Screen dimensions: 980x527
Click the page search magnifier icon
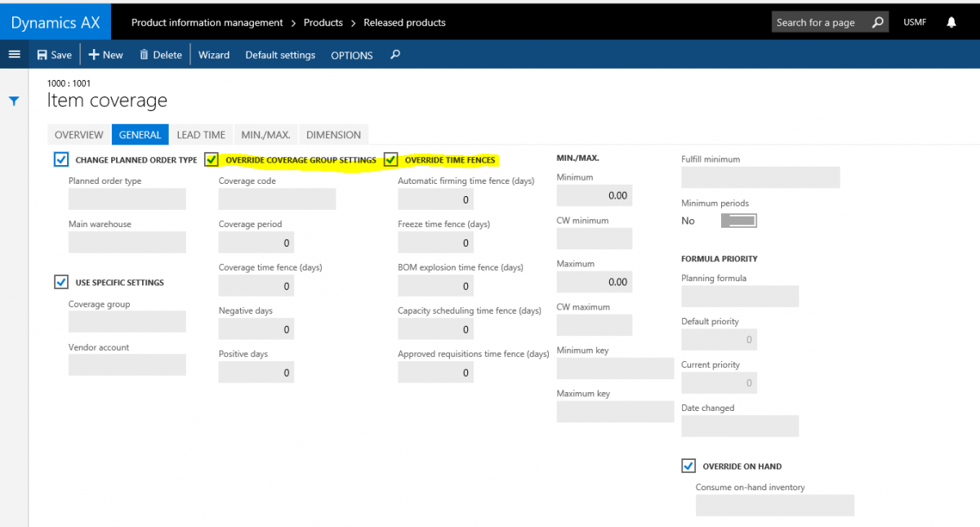tap(878, 22)
